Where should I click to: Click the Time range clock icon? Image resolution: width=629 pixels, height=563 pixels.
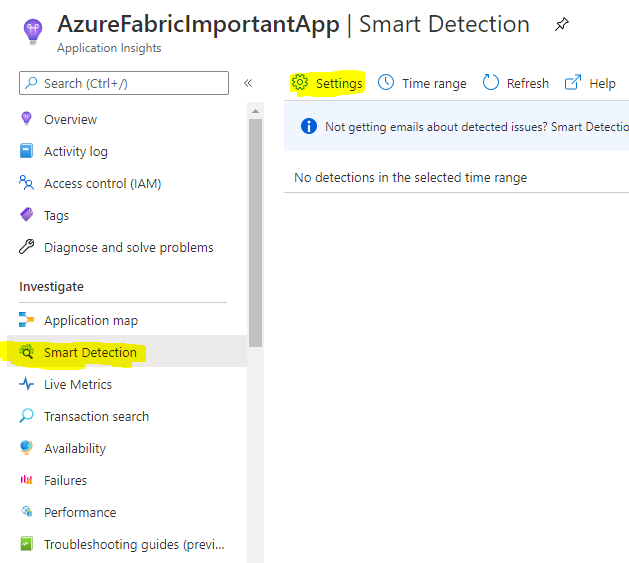pos(386,83)
